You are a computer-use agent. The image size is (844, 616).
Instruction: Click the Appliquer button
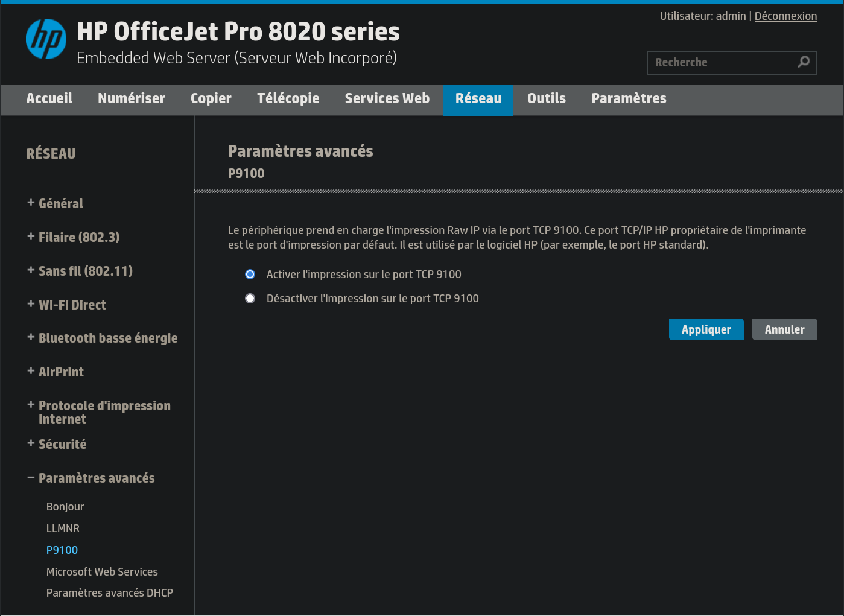[x=706, y=329]
